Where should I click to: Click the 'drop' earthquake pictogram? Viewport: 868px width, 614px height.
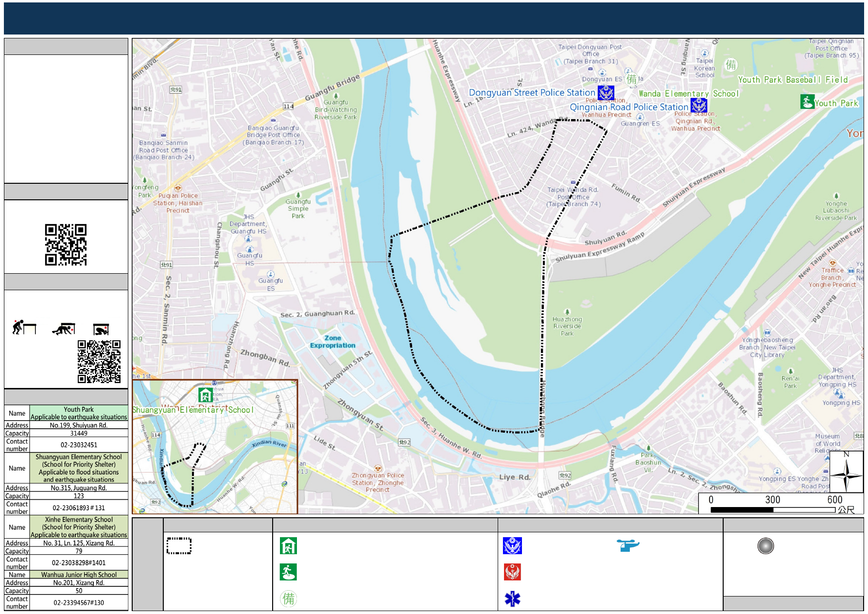coord(24,328)
